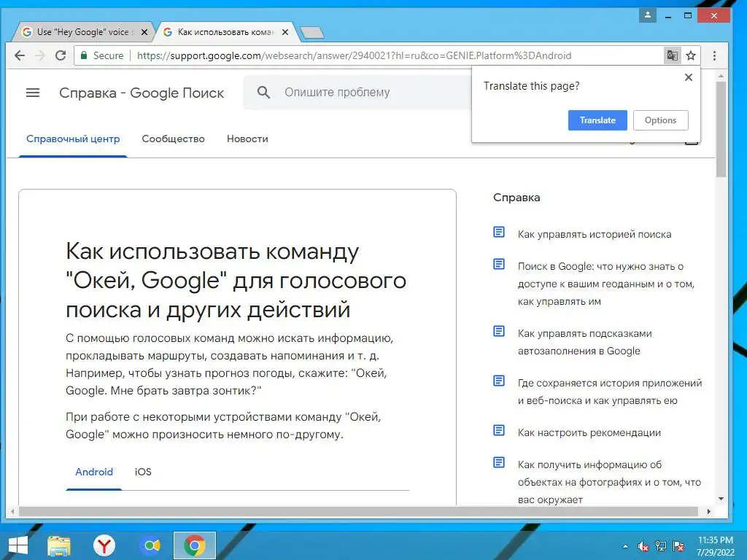Open translate Options button
Image resolution: width=747 pixels, height=560 pixels.
pos(660,120)
